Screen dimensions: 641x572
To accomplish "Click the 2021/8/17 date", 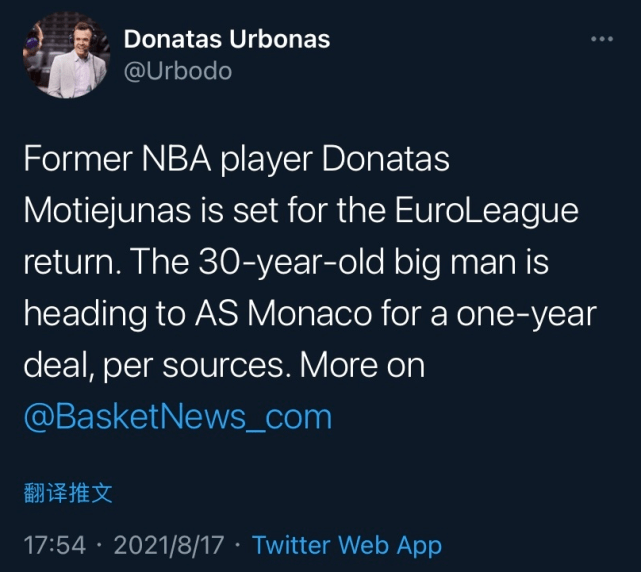I will 165,546.
